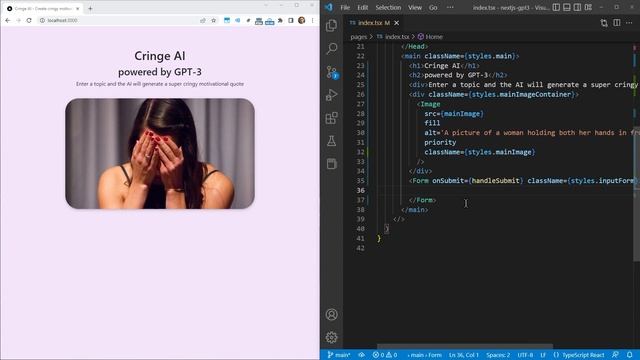Change UTF-8 encoding in status bar
The width and height of the screenshot is (640, 360).
point(525,355)
